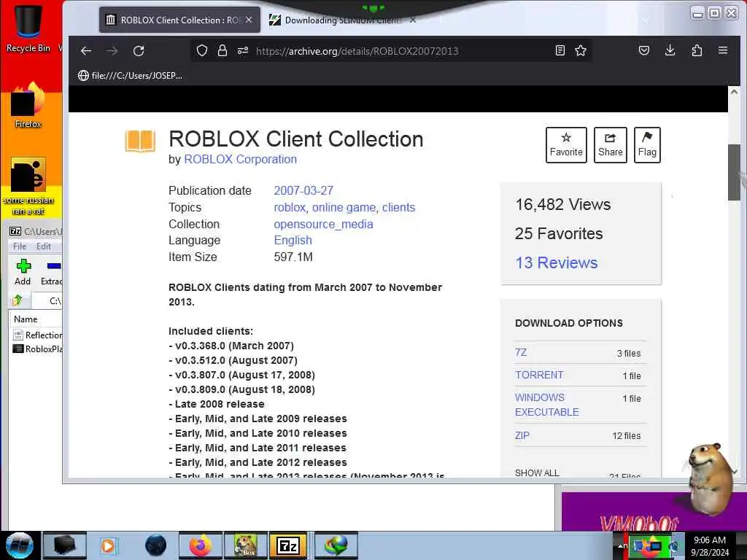Favorite this archive item
The height and width of the screenshot is (560, 747).
tap(566, 145)
